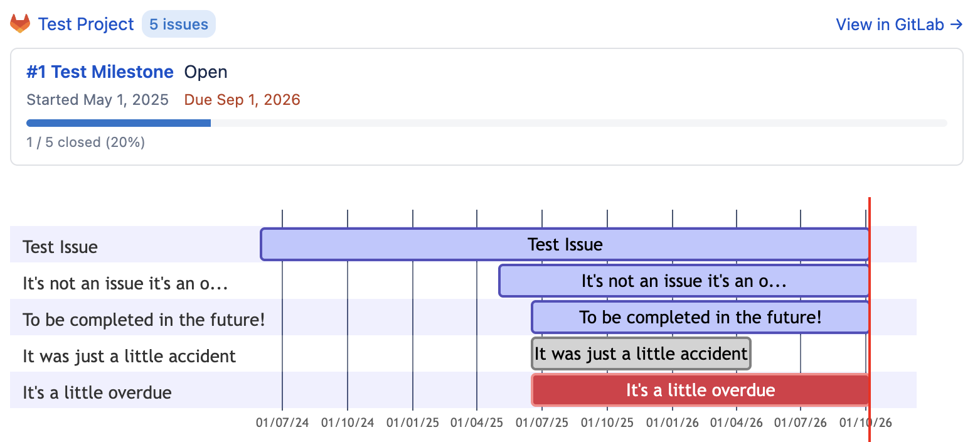Image resolution: width=980 pixels, height=442 pixels.
Task: Click the GitLab fox logo icon
Action: 20,24
